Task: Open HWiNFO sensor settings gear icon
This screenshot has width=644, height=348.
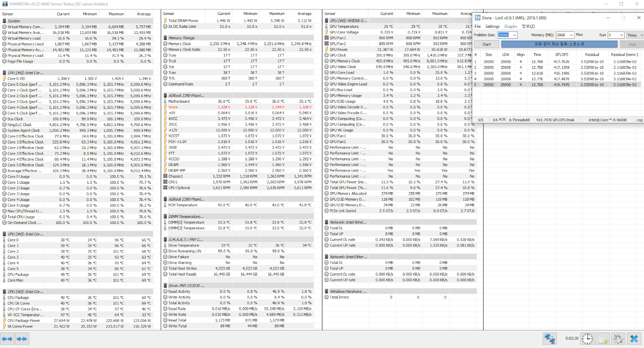Action: 619,339
